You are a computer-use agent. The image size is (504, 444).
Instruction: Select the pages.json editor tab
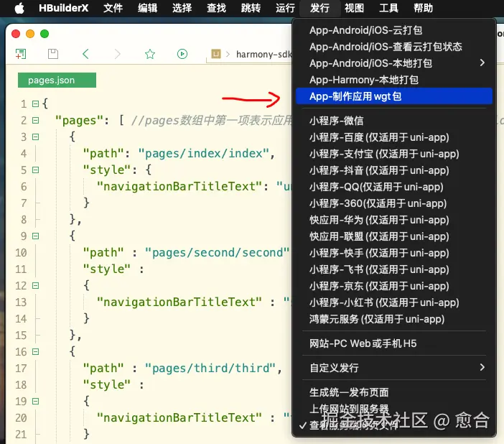tap(57, 80)
